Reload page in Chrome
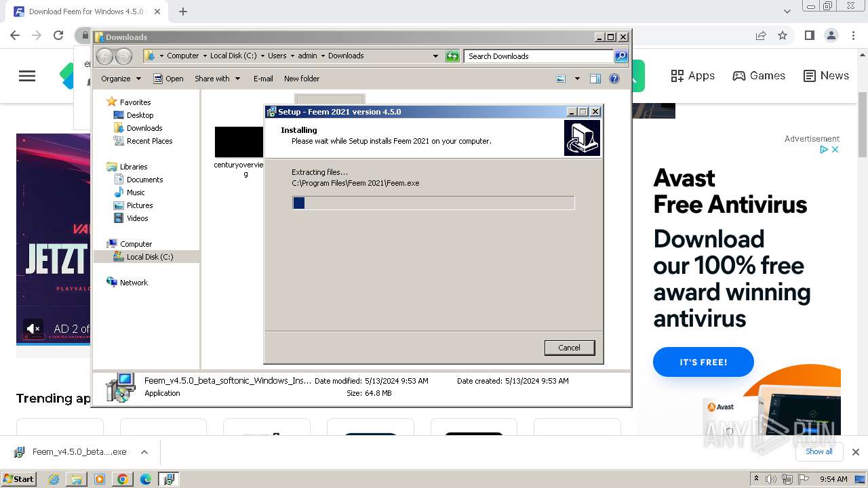 click(x=58, y=35)
